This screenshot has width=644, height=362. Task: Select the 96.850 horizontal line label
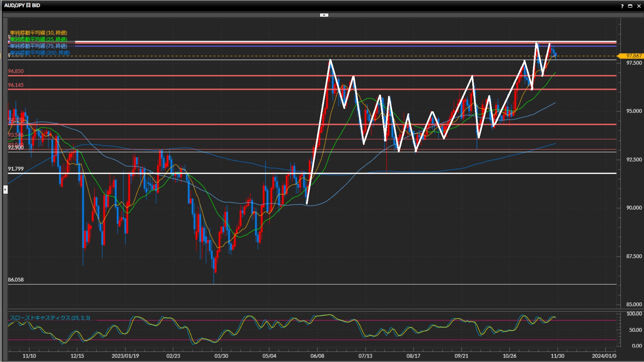[x=16, y=71]
